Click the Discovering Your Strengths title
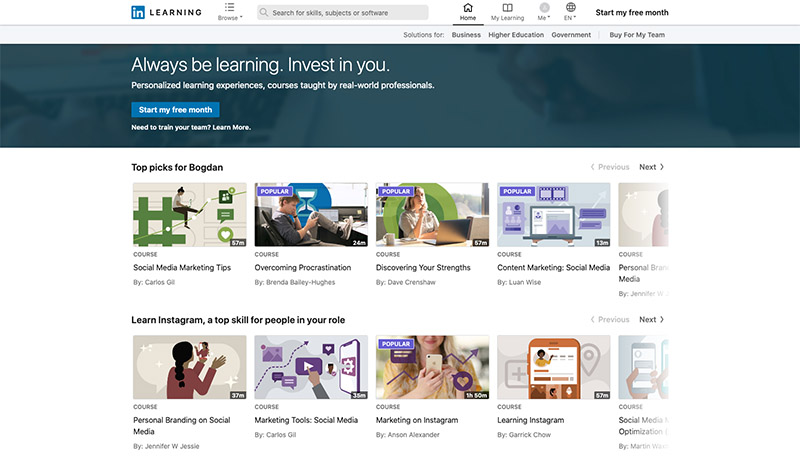This screenshot has height=460, width=800. point(423,267)
